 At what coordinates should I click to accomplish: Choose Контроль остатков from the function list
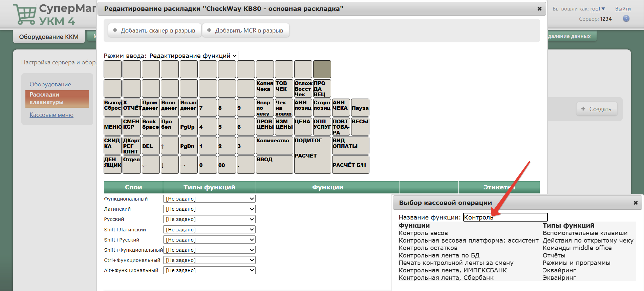428,248
